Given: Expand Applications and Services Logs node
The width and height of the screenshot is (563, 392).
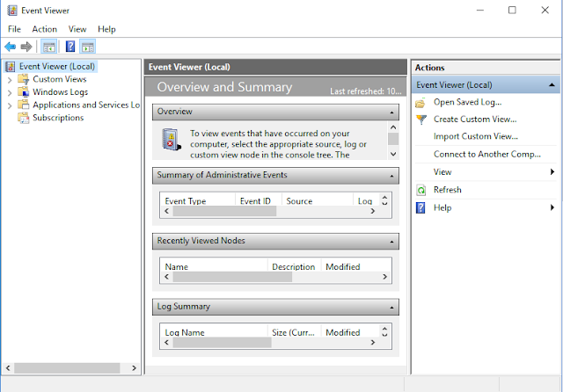Looking at the screenshot, I should (x=10, y=105).
